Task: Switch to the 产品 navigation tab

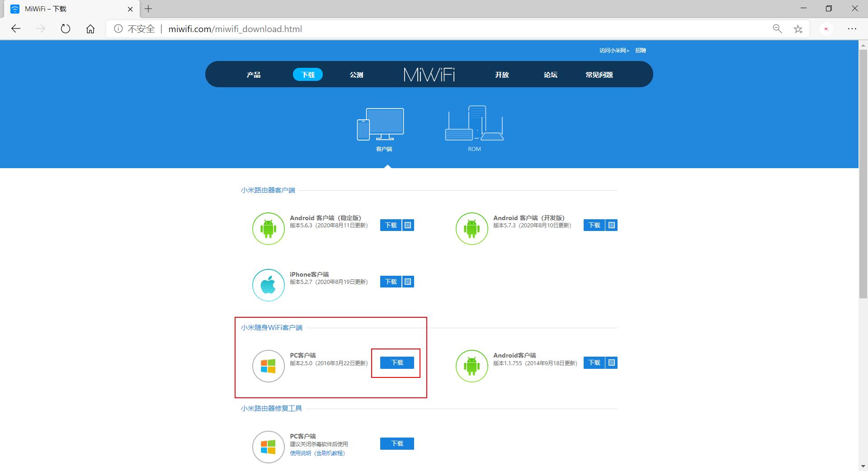Action: [253, 74]
